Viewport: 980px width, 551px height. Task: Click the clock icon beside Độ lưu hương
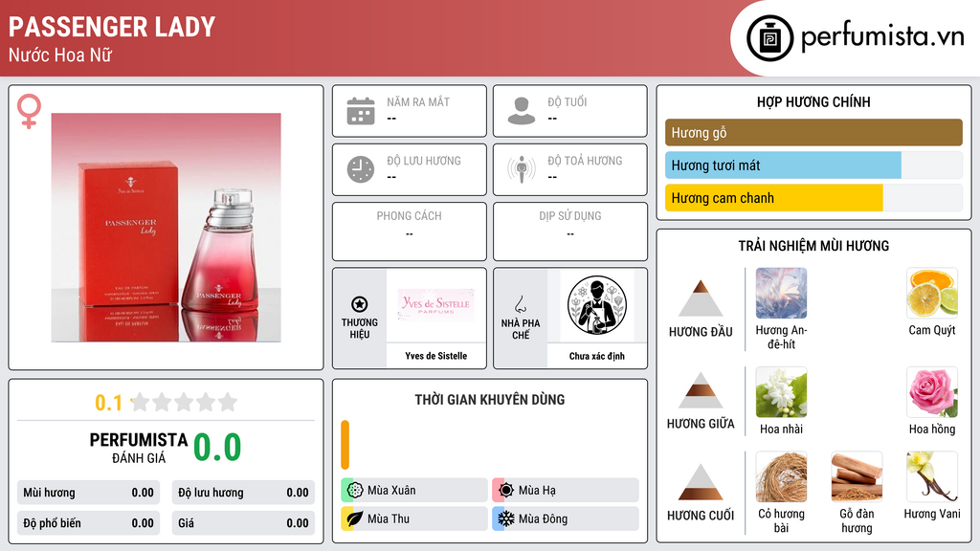[x=361, y=169]
